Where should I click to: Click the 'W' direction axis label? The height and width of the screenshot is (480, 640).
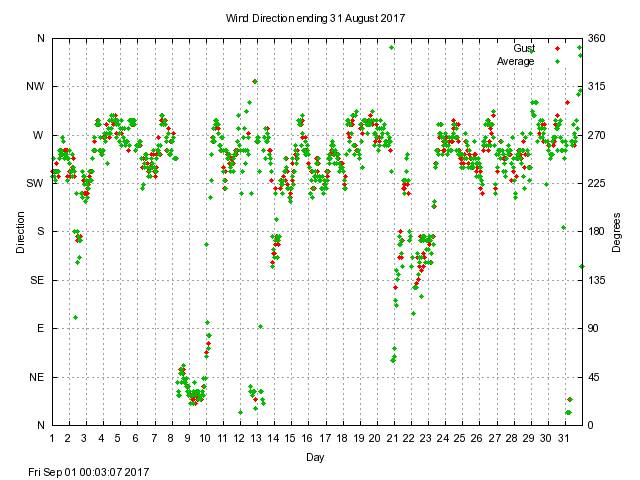pos(38,135)
